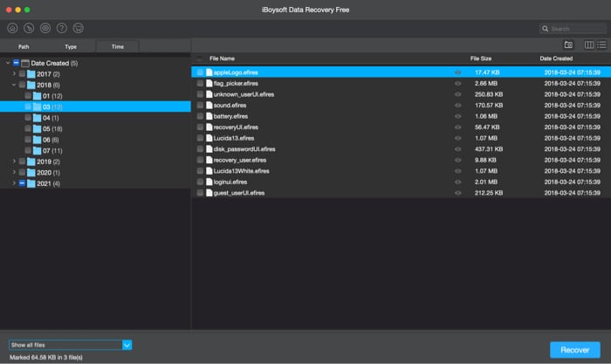Click the 2017 folder icon

click(x=31, y=74)
